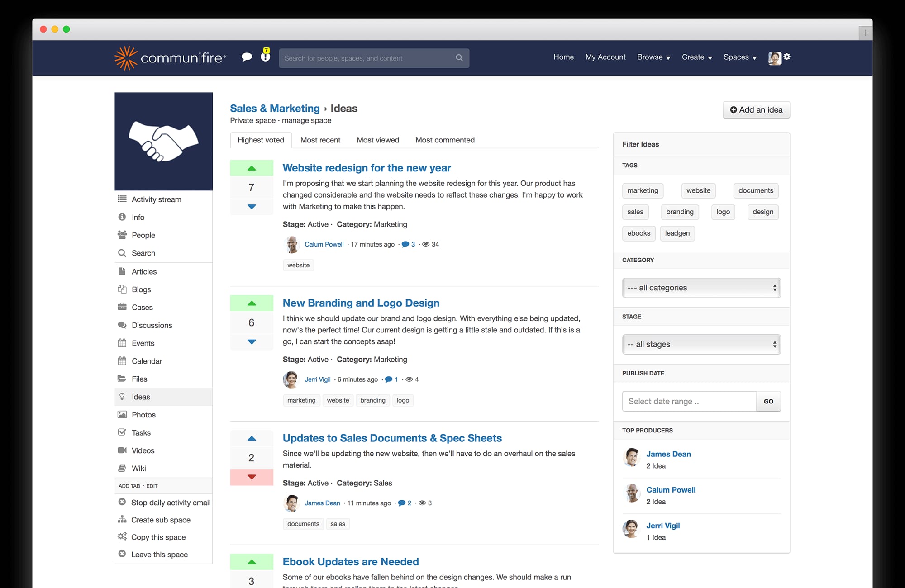Click the manage space link
Screen dimensions: 905x588
pos(306,120)
